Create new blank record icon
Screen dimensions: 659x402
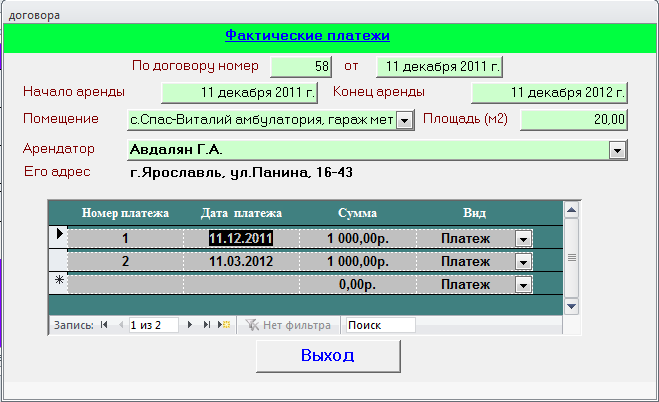point(224,325)
